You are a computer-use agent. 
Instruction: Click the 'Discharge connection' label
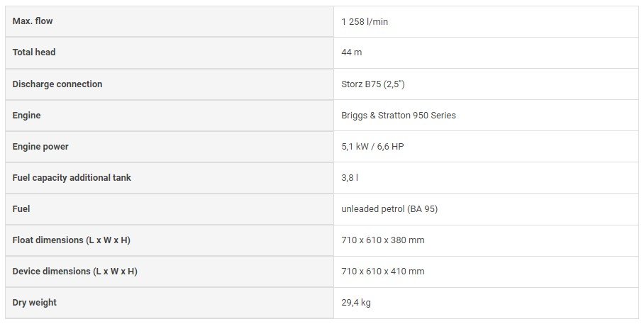coord(57,84)
